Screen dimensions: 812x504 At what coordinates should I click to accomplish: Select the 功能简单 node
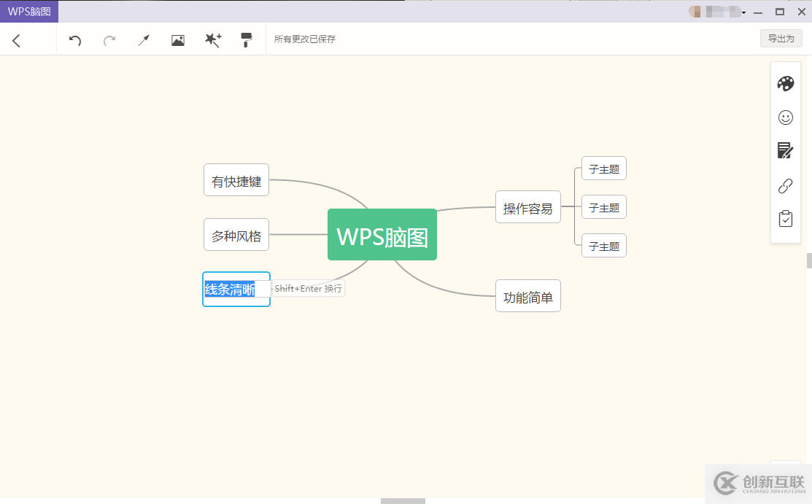coord(527,296)
